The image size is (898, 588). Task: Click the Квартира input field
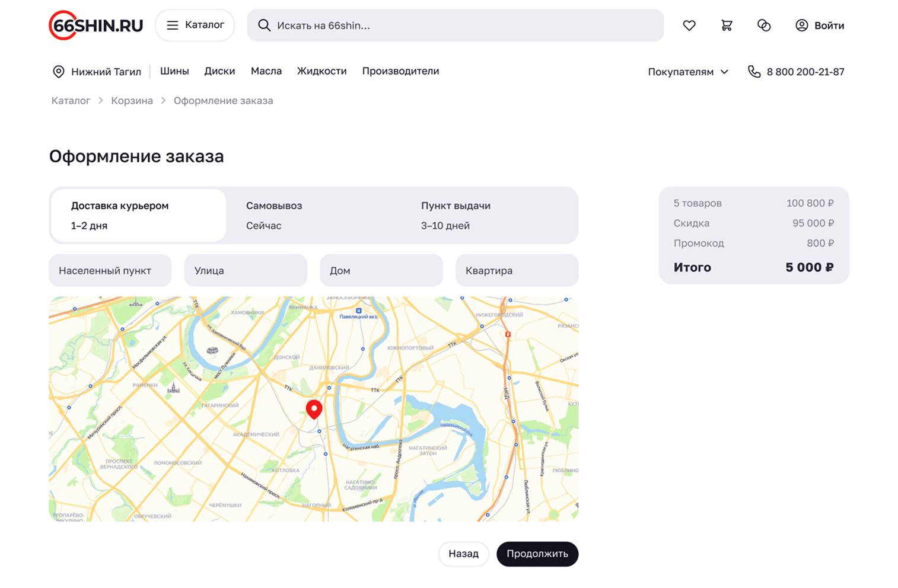tap(517, 270)
